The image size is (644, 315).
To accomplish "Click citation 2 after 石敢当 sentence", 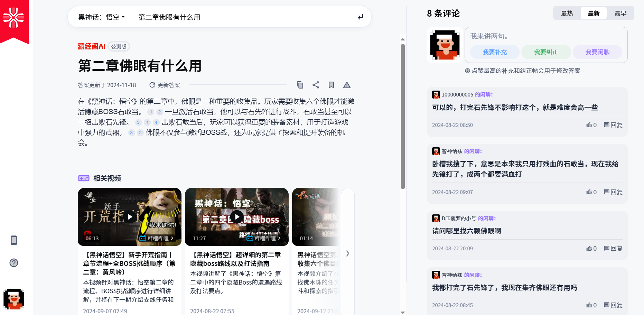I will [159, 112].
